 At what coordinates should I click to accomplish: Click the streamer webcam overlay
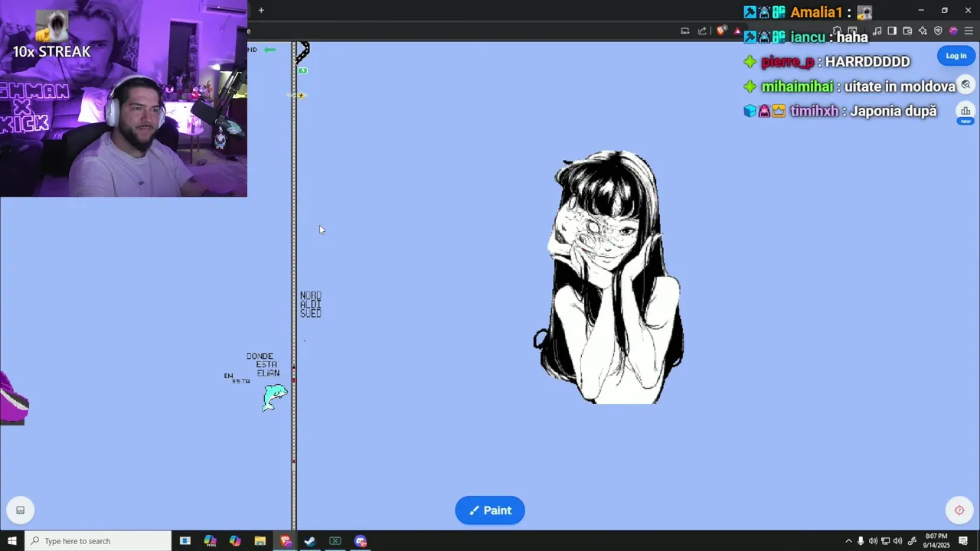click(123, 99)
